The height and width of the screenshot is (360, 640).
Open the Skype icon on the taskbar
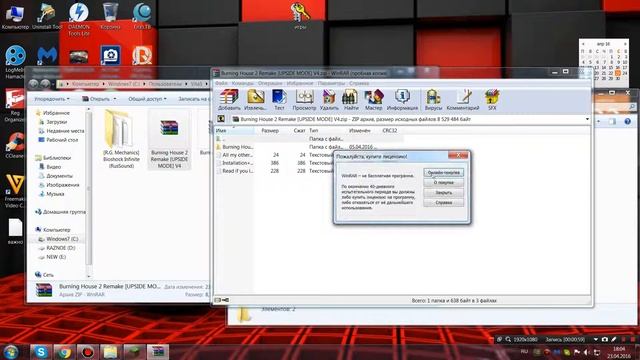pos(41,351)
